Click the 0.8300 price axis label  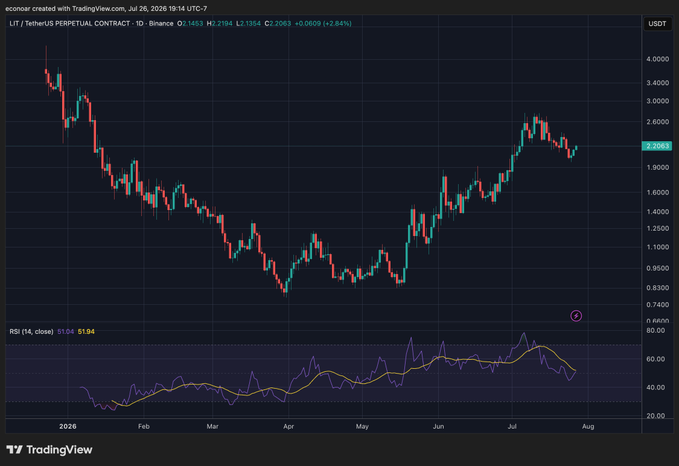657,288
